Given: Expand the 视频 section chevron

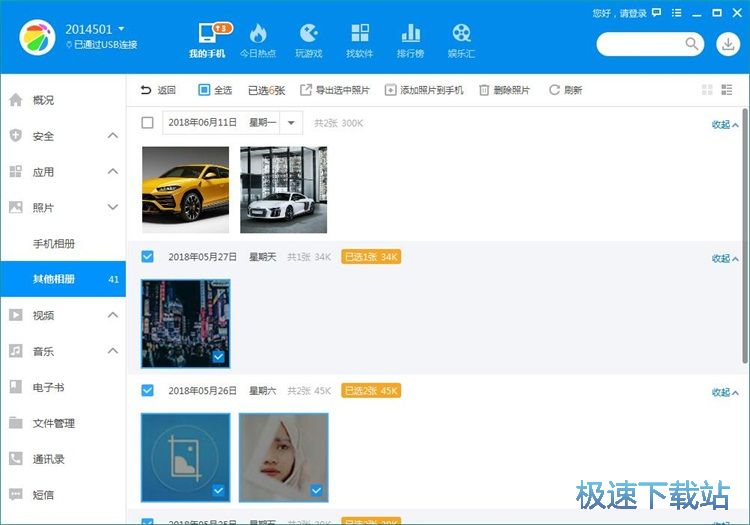Looking at the screenshot, I should pos(113,315).
